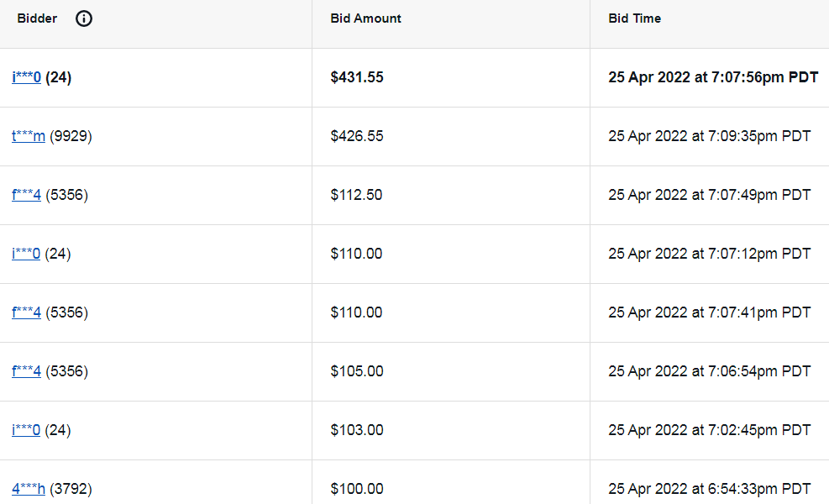This screenshot has height=504, width=829.
Task: Click the Bid Time column header
Action: pos(634,18)
